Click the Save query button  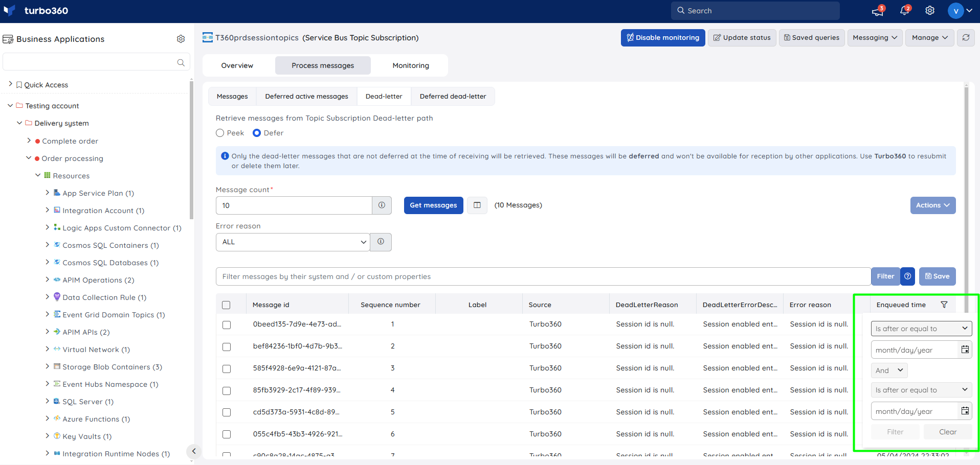click(937, 276)
